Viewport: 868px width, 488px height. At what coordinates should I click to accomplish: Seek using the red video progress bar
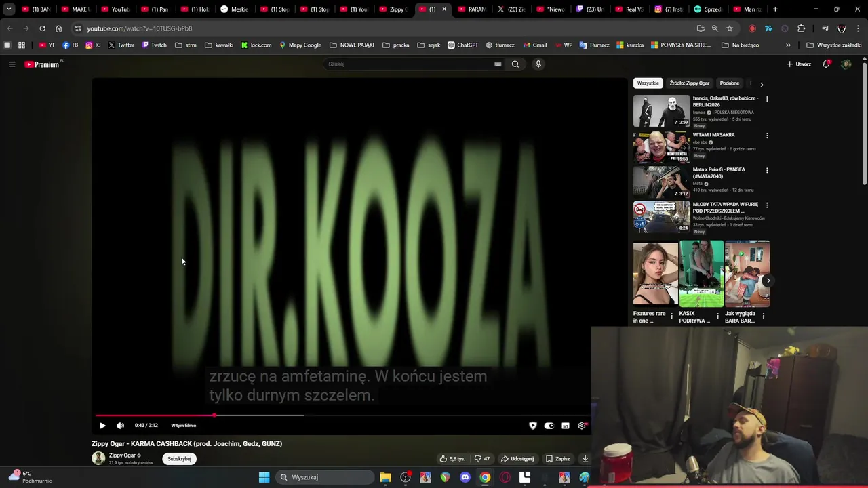(342, 415)
